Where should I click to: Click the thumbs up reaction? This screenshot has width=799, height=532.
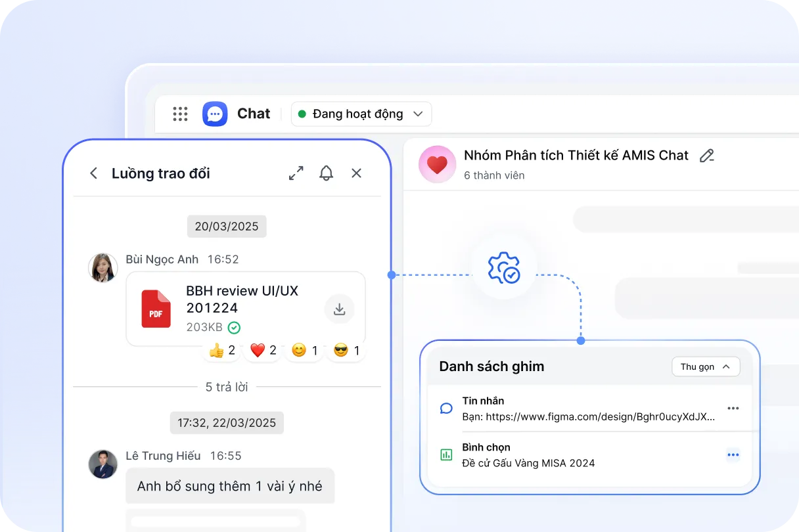point(221,351)
